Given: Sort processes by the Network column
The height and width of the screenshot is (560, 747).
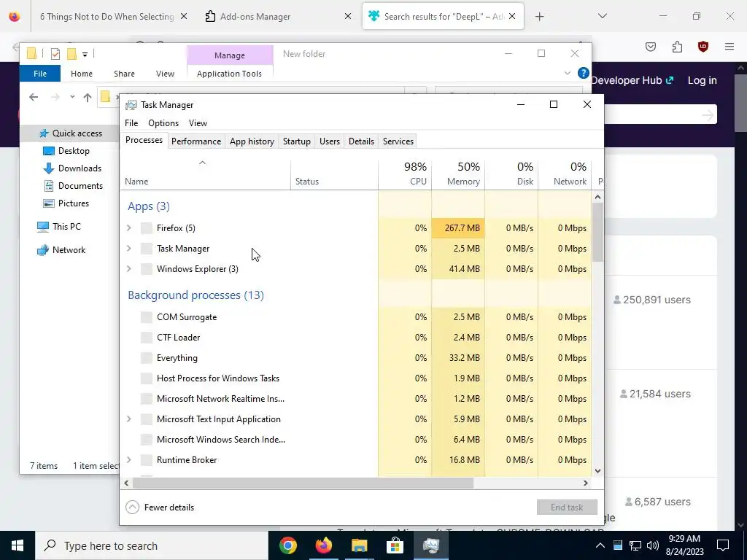Looking at the screenshot, I should pyautogui.click(x=565, y=174).
